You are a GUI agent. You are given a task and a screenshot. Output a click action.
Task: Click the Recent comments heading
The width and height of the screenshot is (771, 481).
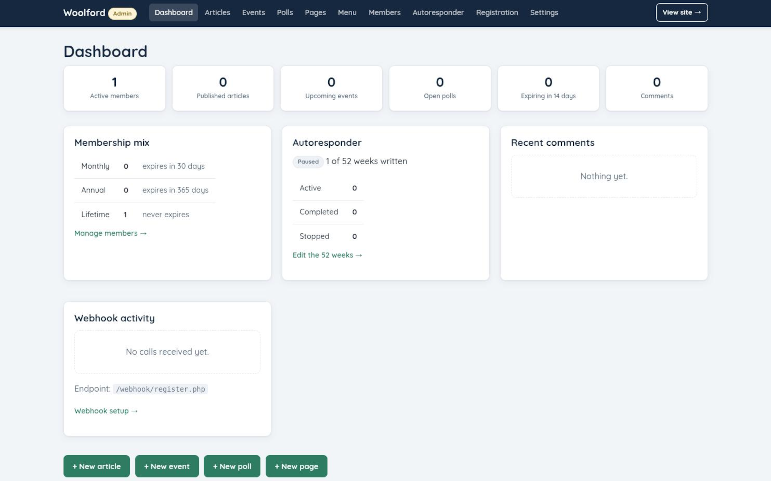553,143
